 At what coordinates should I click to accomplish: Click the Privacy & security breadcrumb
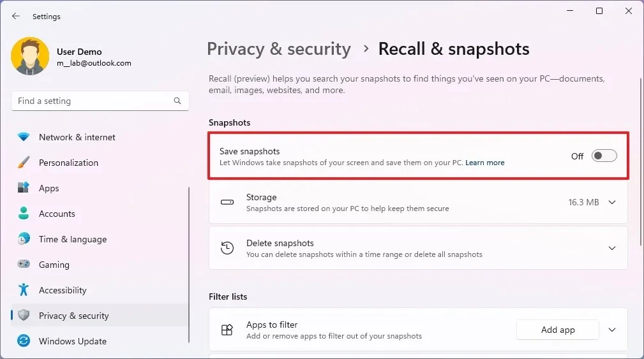[x=279, y=49]
